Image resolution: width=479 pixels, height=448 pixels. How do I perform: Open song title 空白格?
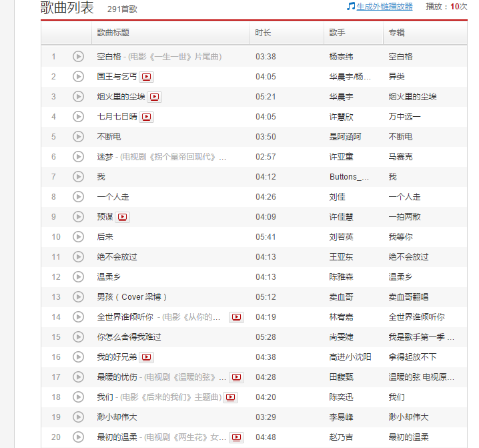(x=109, y=57)
